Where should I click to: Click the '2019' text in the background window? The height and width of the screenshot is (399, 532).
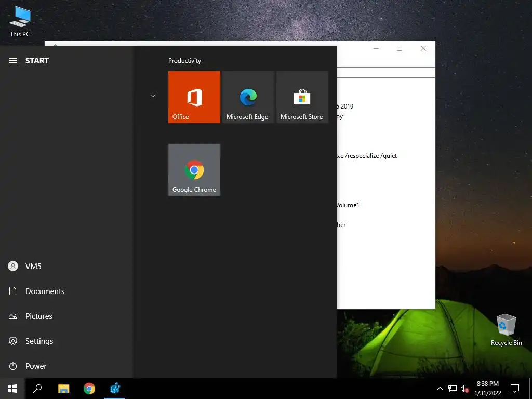pyautogui.click(x=347, y=106)
